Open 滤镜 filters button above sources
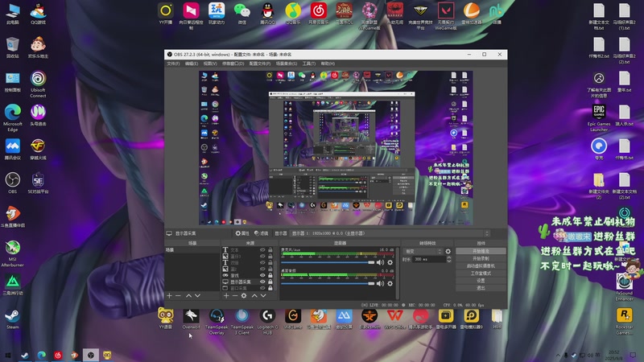644x362 pixels. [x=261, y=233]
